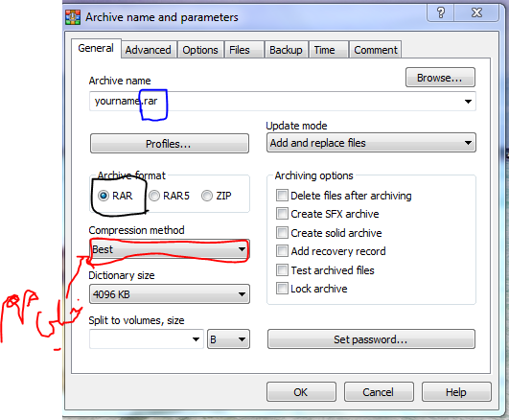Click the question mark help icon
The image size is (509, 420).
click(441, 13)
